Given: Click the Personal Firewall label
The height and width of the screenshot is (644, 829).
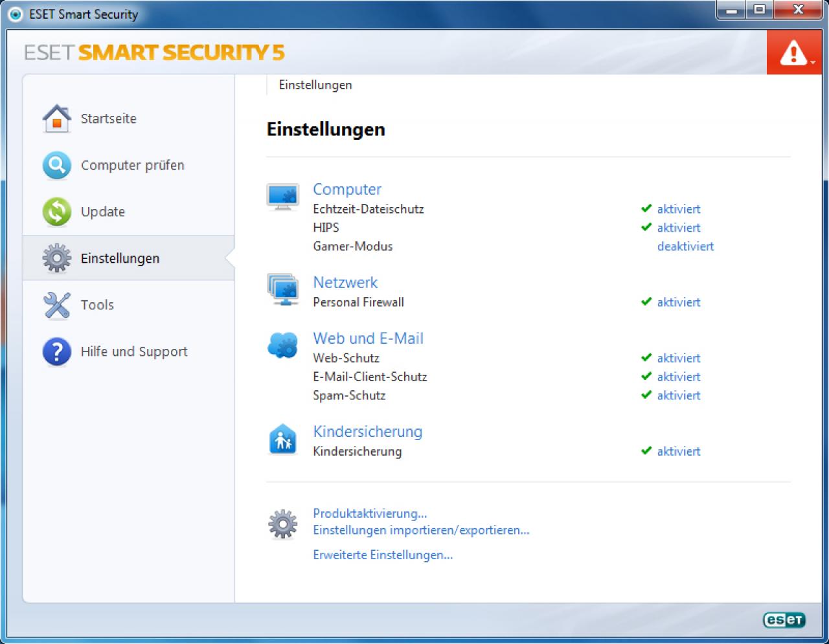Looking at the screenshot, I should point(358,302).
